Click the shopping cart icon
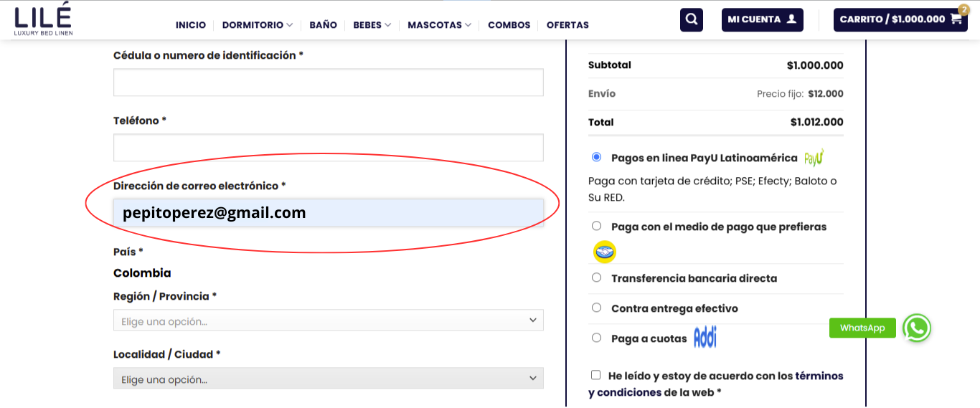The width and height of the screenshot is (980, 408). [956, 19]
